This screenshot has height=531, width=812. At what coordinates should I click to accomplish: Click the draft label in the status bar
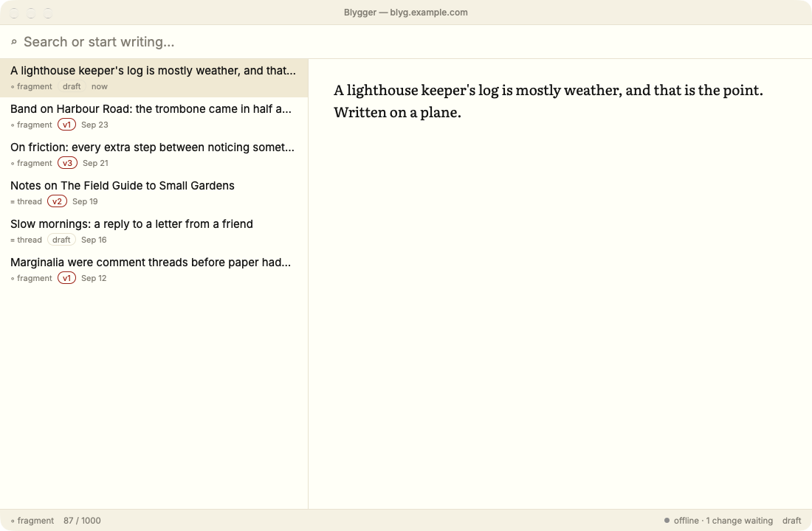pyautogui.click(x=792, y=521)
